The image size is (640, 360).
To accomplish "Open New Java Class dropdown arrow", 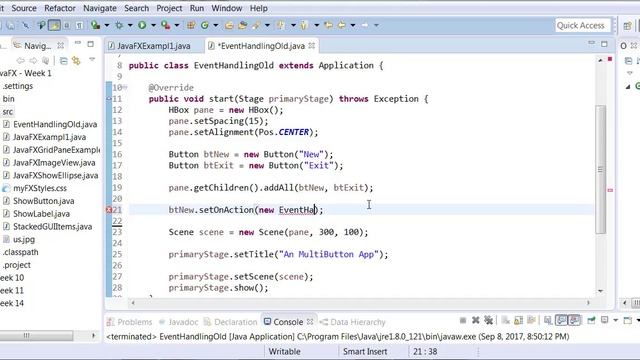I will pyautogui.click(x=216, y=25).
